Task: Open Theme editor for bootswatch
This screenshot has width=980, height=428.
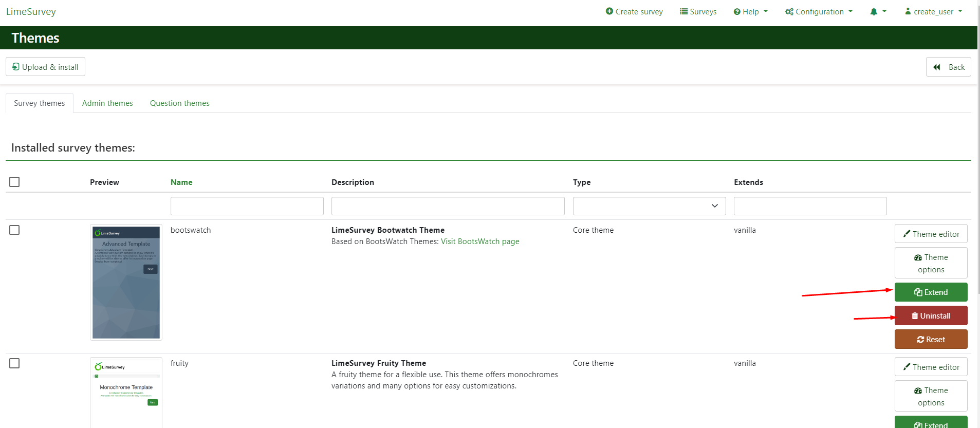Action: (x=931, y=234)
